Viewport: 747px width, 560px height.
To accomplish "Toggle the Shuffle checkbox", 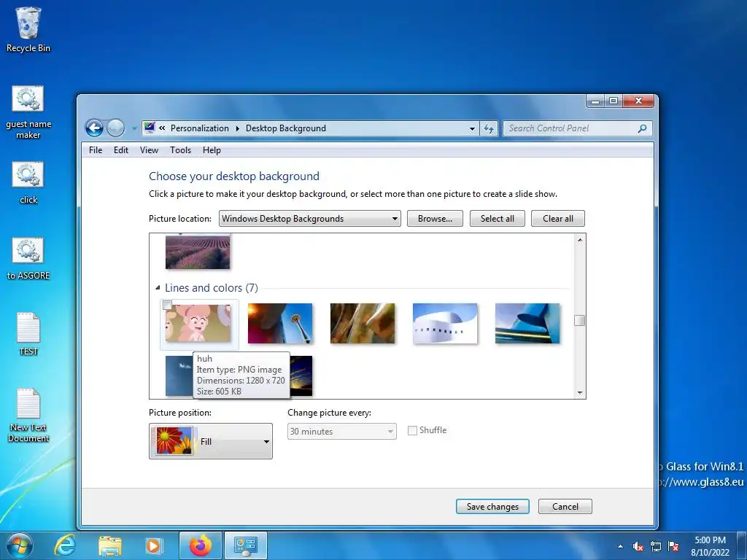I will pyautogui.click(x=413, y=430).
